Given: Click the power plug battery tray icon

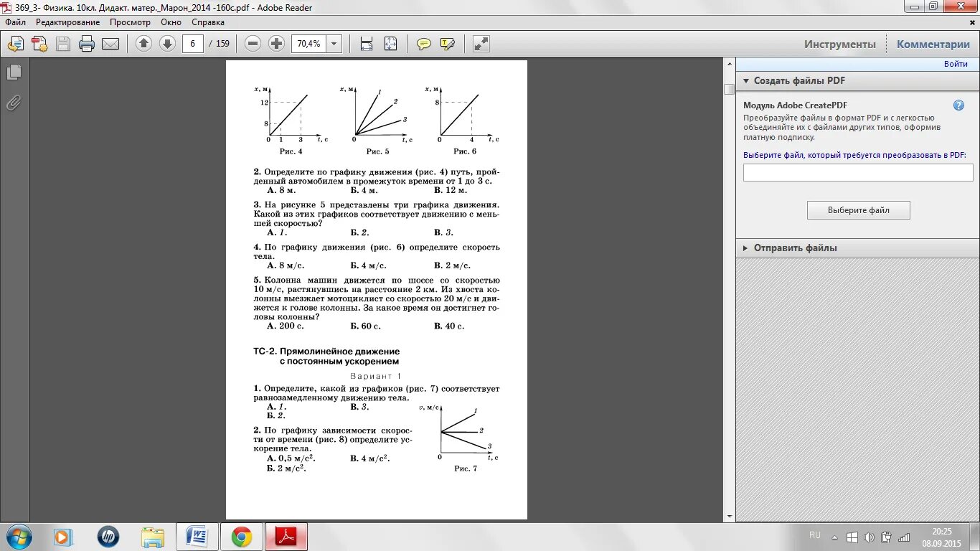Looking at the screenshot, I should pyautogui.click(x=886, y=537).
